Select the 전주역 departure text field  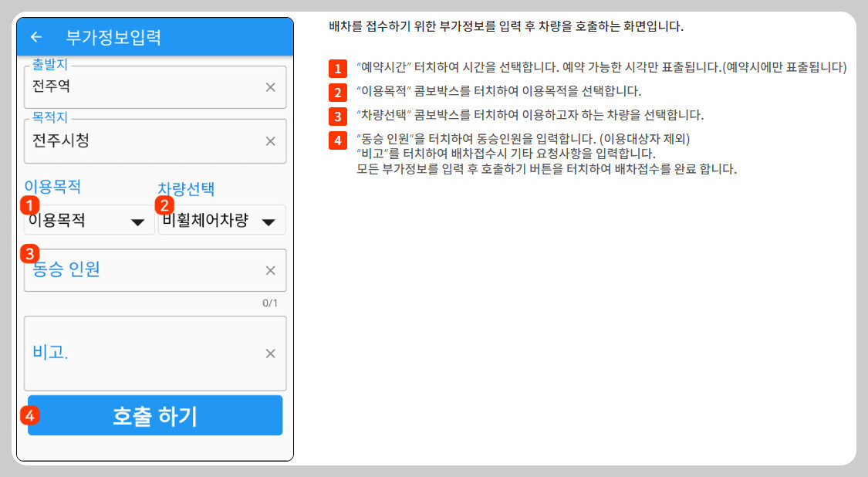pyautogui.click(x=116, y=88)
